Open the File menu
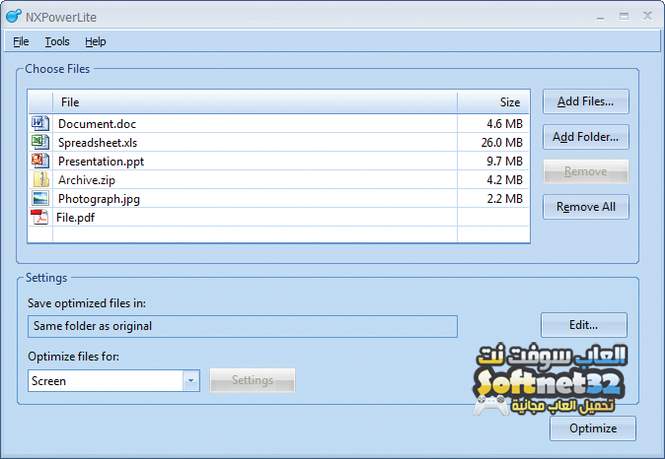This screenshot has width=665, height=459. point(21,42)
